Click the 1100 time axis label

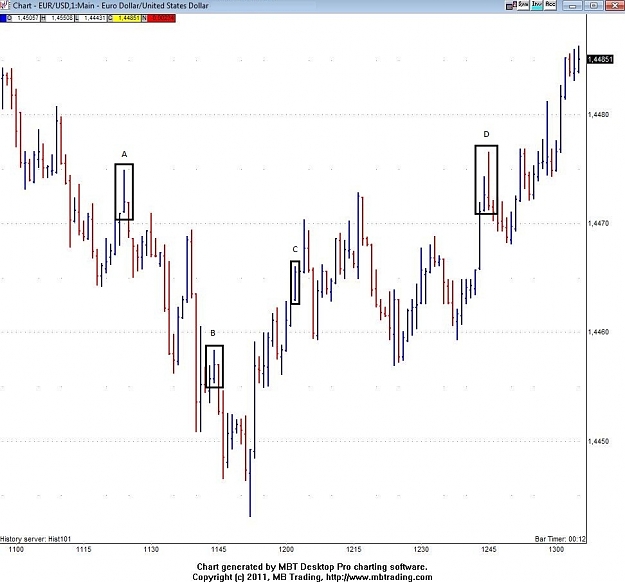16,549
